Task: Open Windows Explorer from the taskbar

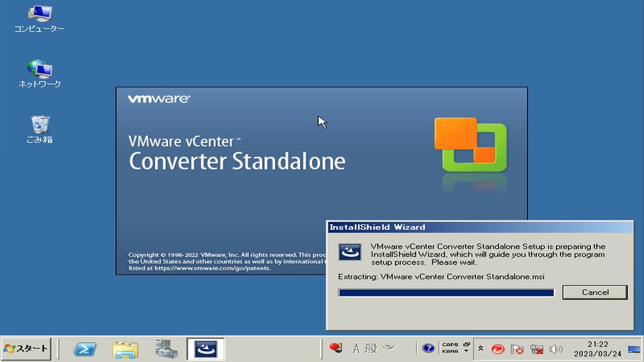Action: point(125,349)
